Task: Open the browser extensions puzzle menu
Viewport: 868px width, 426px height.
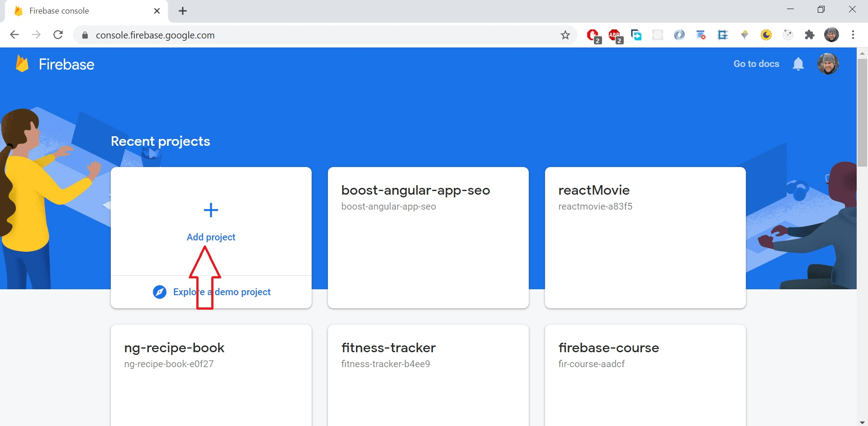Action: pyautogui.click(x=809, y=35)
